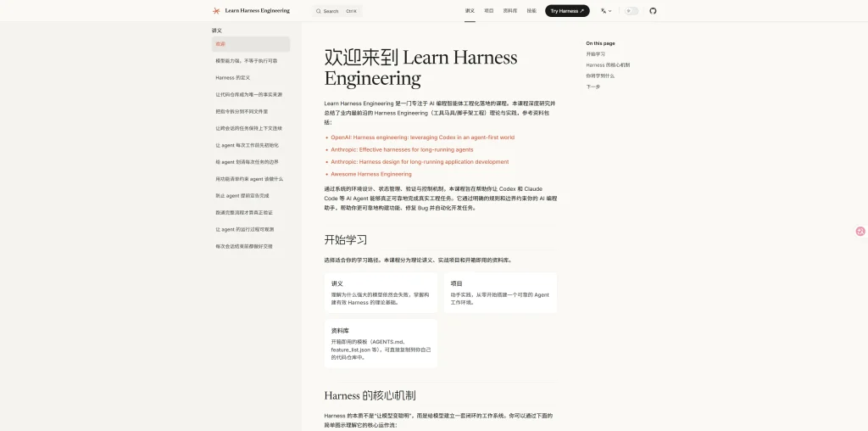868x431 pixels.
Task: Open the Learn Harness Engineering home link
Action: coord(257,11)
